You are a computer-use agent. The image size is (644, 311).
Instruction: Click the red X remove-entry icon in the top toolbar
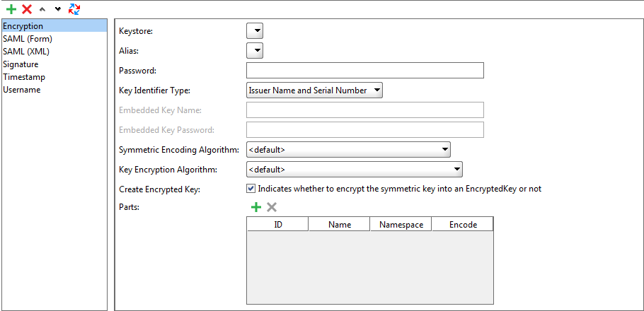tap(27, 9)
